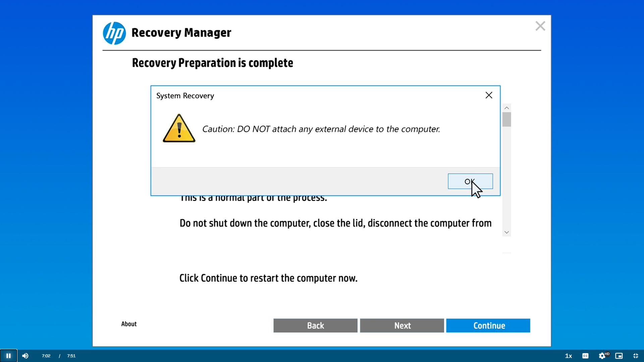This screenshot has width=644, height=362.
Task: Close the Recovery Manager window
Action: coord(540,26)
